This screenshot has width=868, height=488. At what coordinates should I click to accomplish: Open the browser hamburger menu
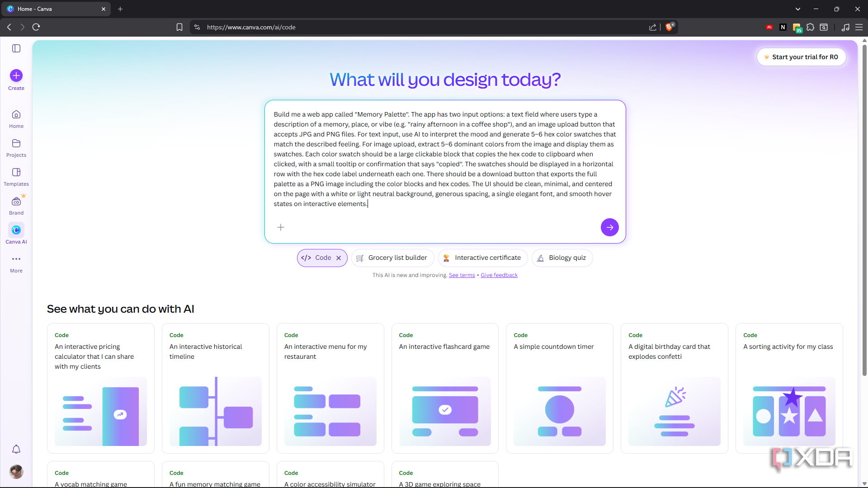859,27
